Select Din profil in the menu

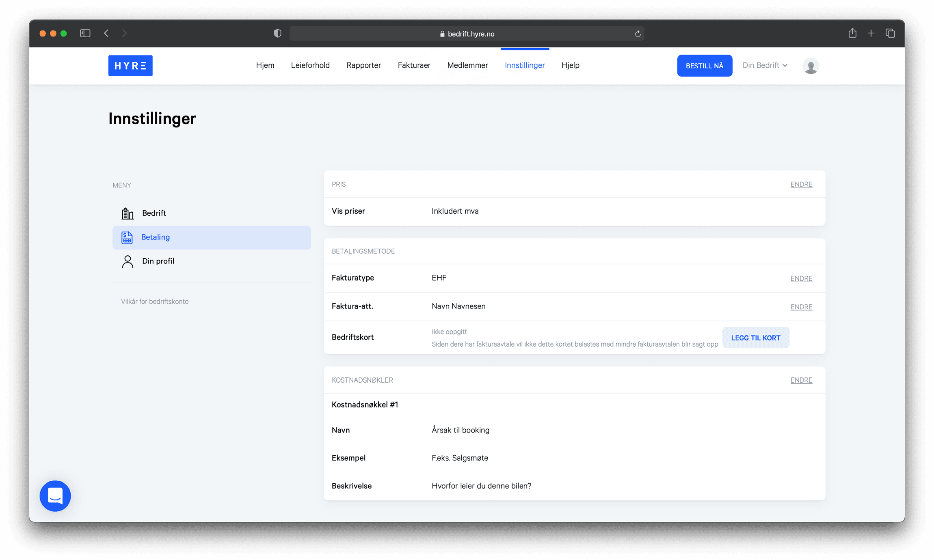[212, 261]
